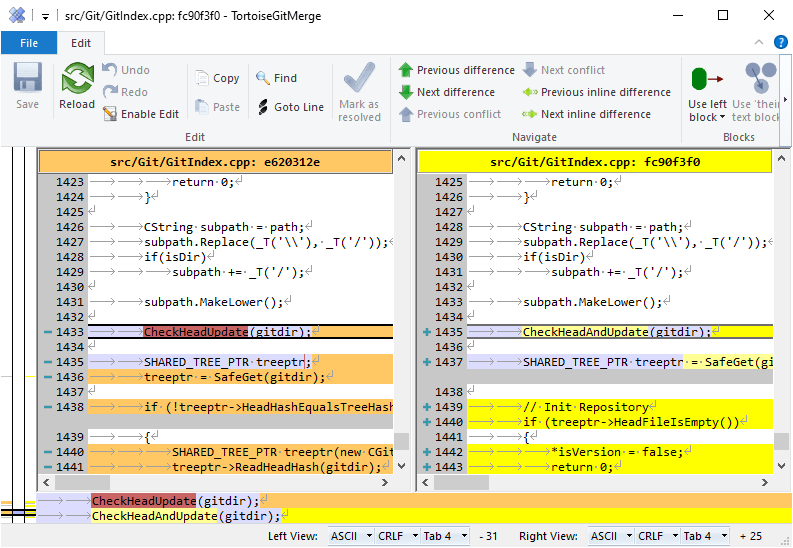Open Left View Tab 4 dropdown
The image size is (793, 548).
point(445,537)
